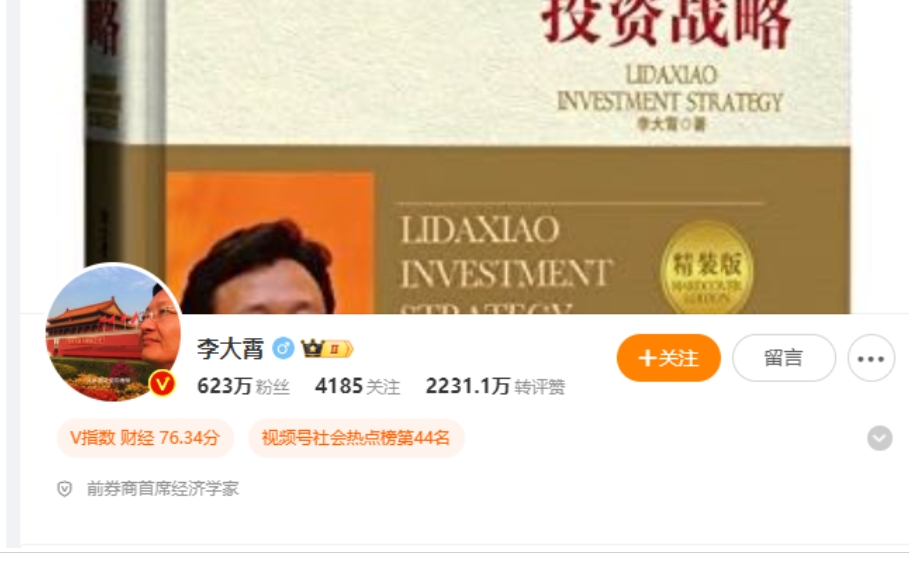Open the 留言 message button
The height and width of the screenshot is (561, 909).
[784, 358]
